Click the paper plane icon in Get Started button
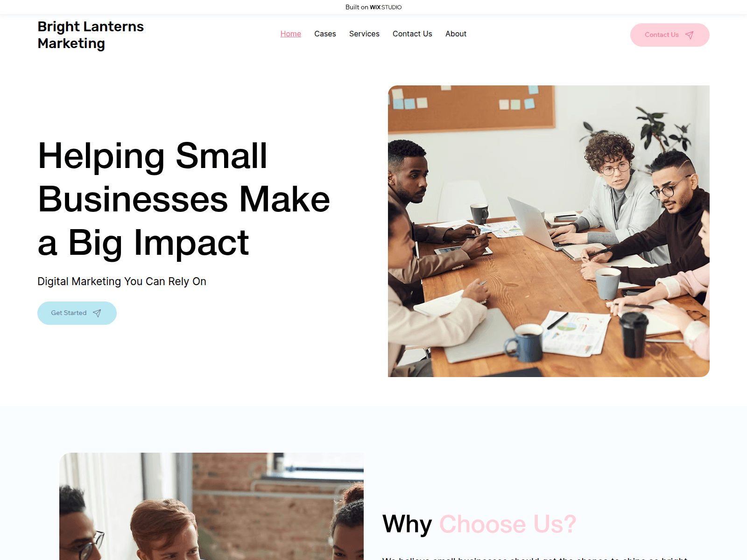 (97, 313)
